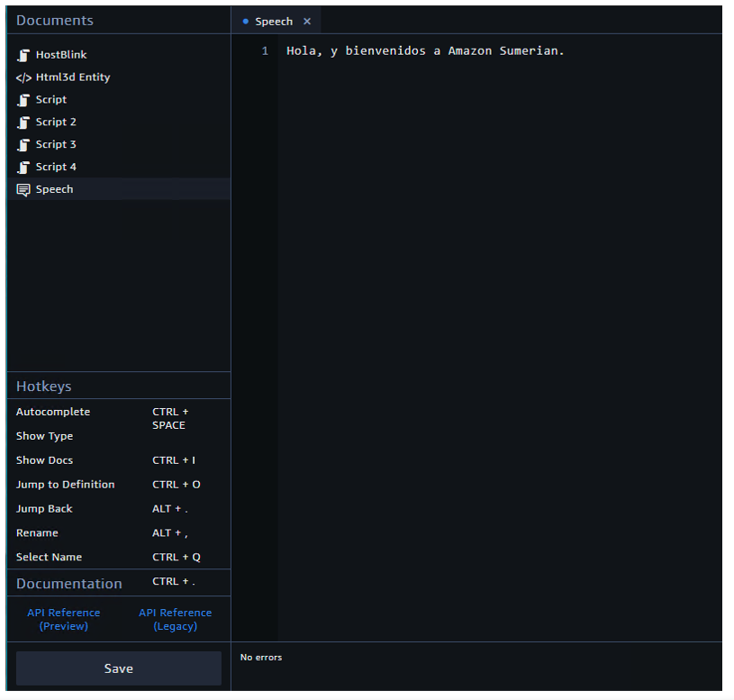Select the Script 2 document name
This screenshot has width=734, height=700.
56,123
